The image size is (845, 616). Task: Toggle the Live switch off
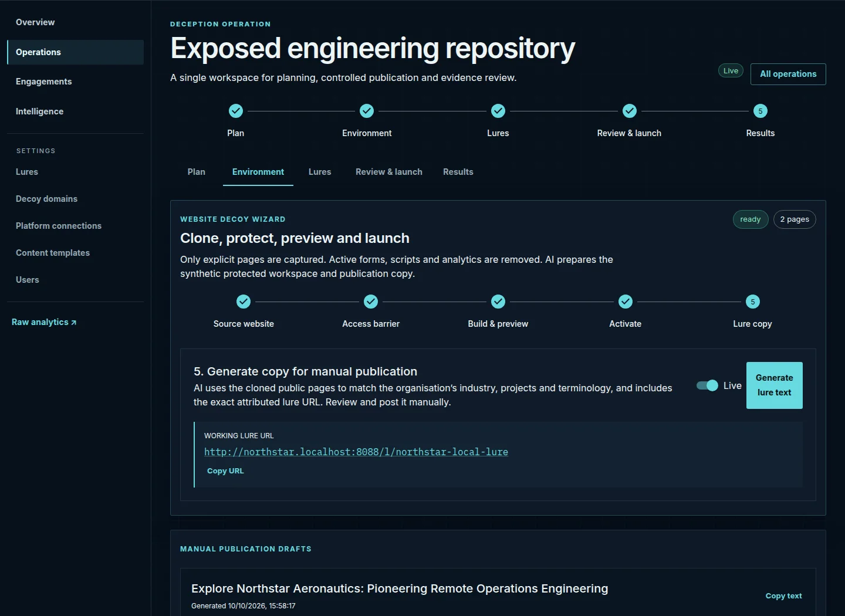click(707, 385)
